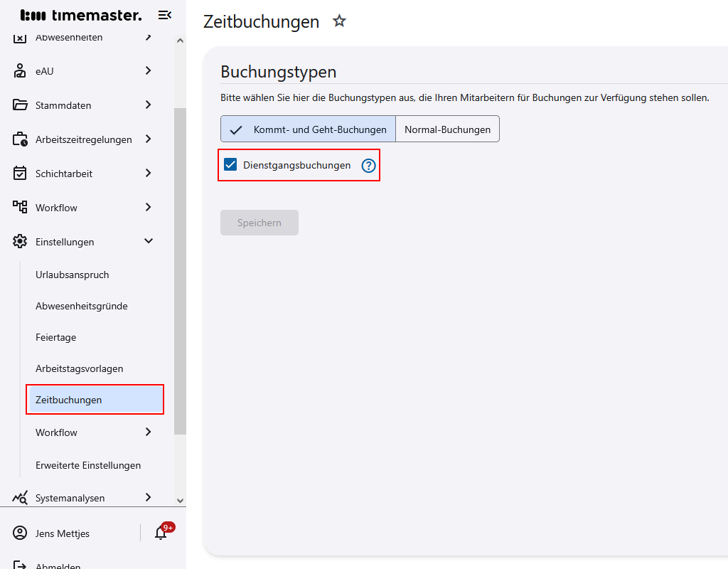Open the notification bell with 9+ badge
The image size is (728, 569).
coord(161,533)
